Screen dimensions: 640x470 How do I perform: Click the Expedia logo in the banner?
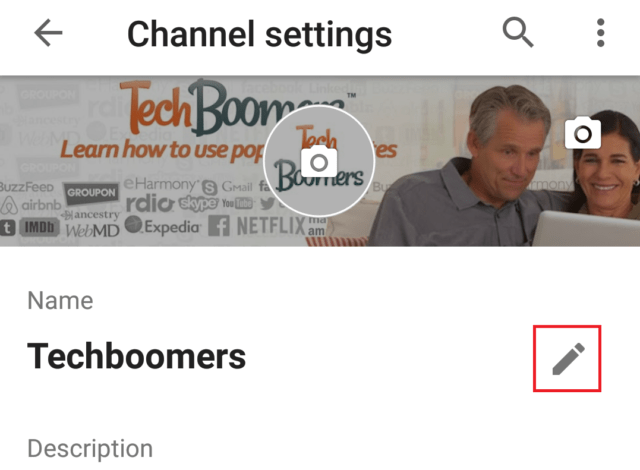(163, 226)
